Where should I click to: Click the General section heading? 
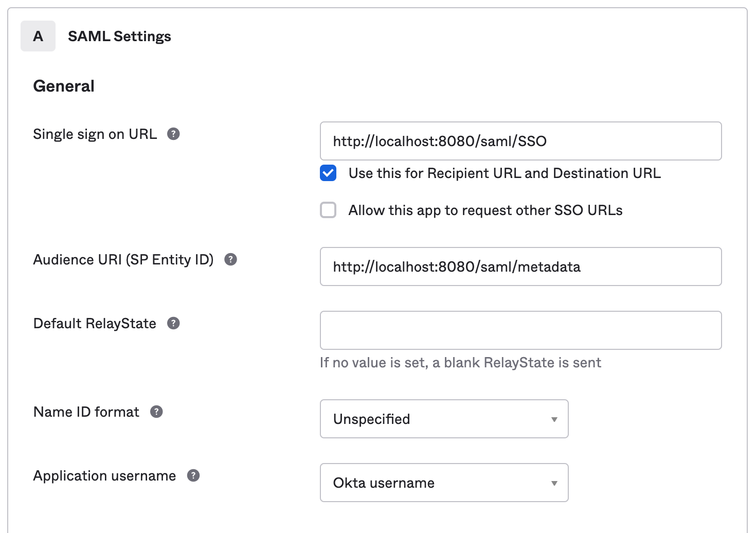point(64,86)
